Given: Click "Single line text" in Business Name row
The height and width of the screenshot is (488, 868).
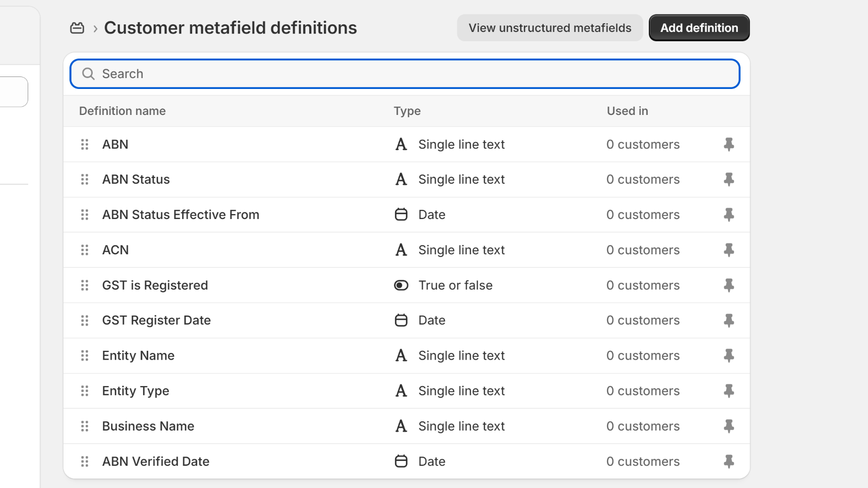Looking at the screenshot, I should click(462, 426).
